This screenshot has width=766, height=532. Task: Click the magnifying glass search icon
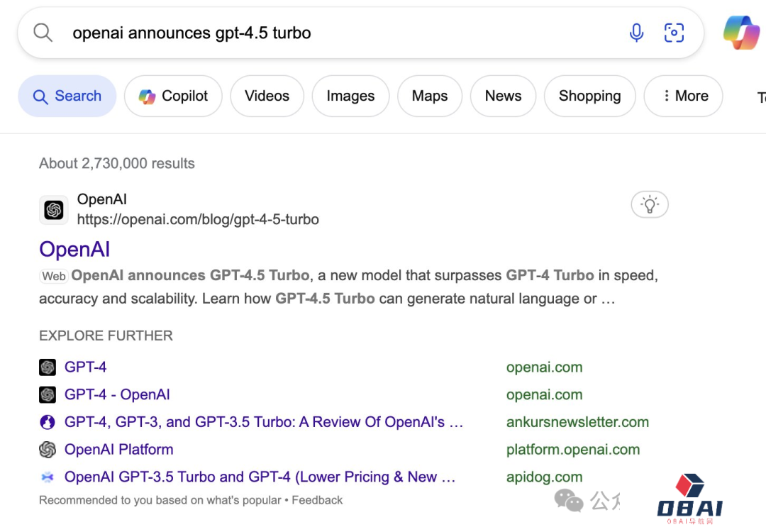pos(43,32)
